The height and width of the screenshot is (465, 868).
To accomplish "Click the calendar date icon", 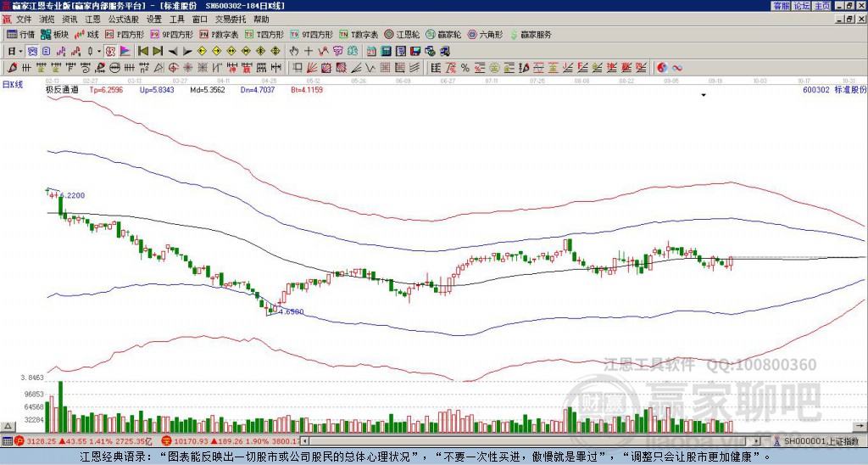I will (x=371, y=52).
